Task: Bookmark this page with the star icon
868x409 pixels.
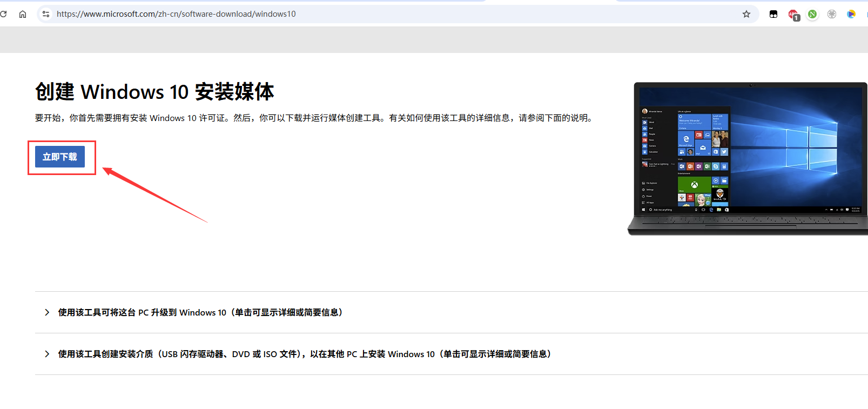Action: [x=746, y=14]
